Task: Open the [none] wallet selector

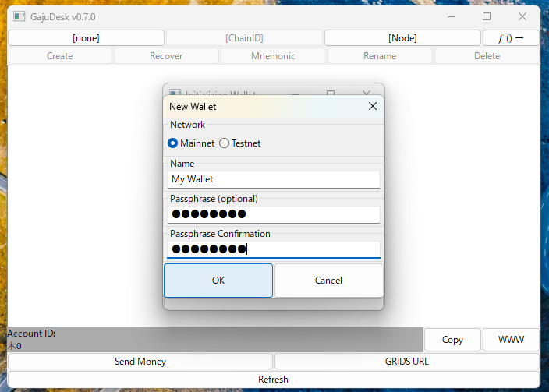Action: point(86,37)
